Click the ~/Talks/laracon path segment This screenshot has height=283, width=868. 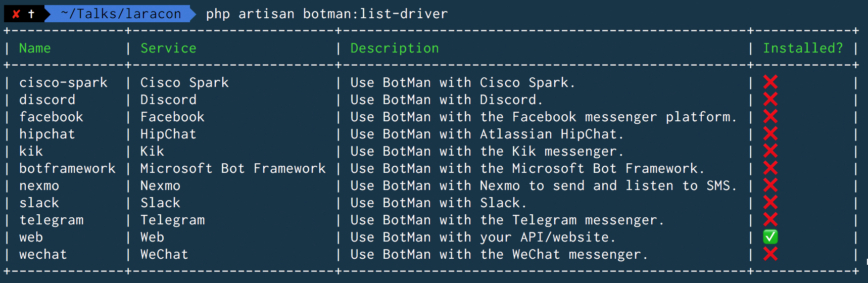[x=121, y=14]
